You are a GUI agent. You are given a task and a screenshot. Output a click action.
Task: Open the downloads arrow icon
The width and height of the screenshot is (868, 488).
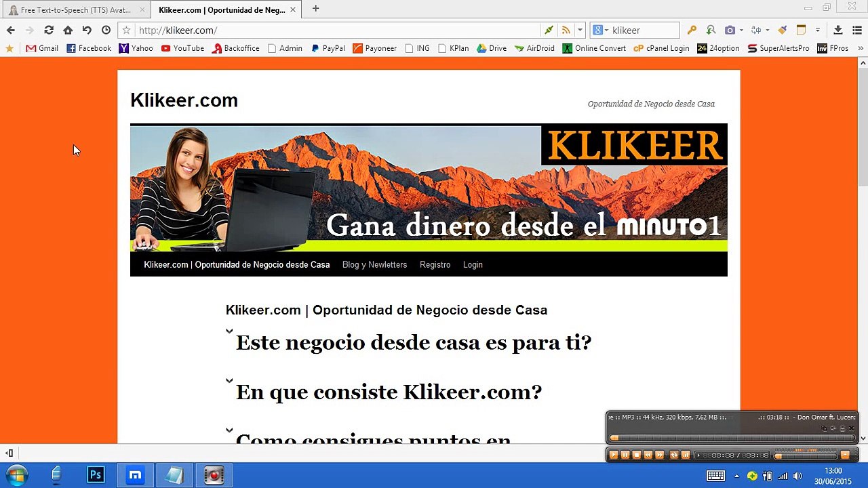pos(838,30)
